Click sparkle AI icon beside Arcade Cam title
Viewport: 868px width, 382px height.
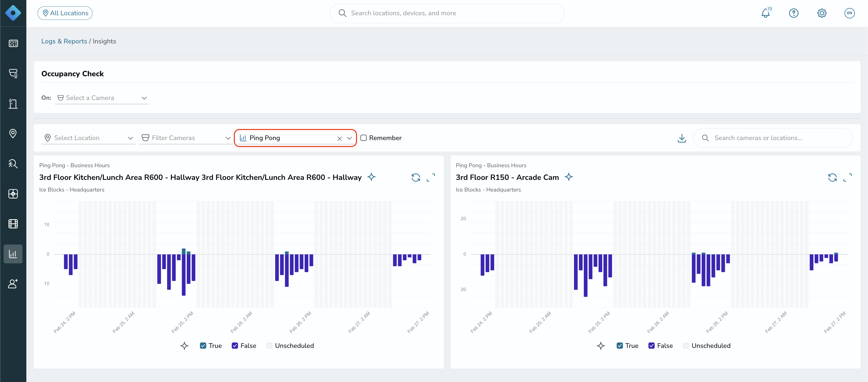pos(568,177)
